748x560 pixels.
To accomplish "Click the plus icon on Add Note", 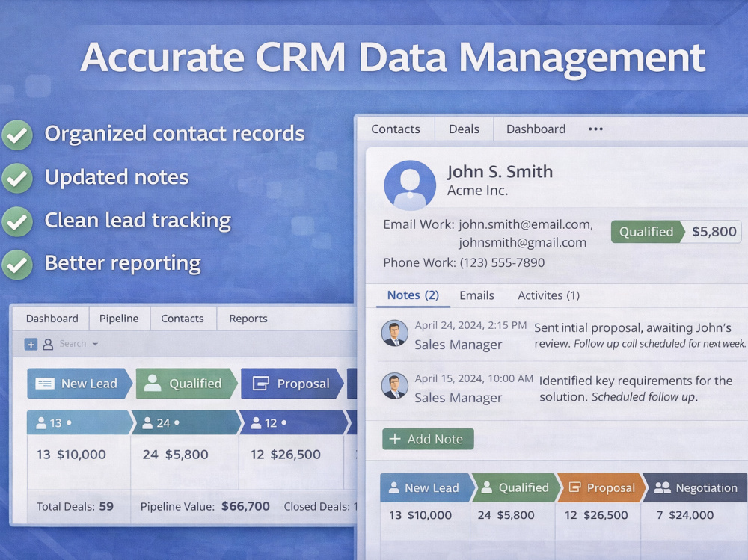I will 394,439.
